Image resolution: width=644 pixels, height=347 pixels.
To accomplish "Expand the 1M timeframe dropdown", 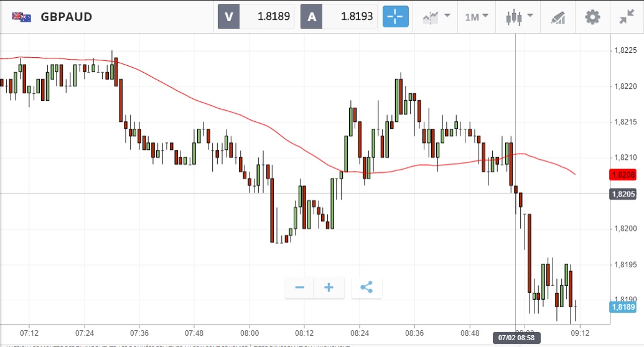I will [x=477, y=17].
